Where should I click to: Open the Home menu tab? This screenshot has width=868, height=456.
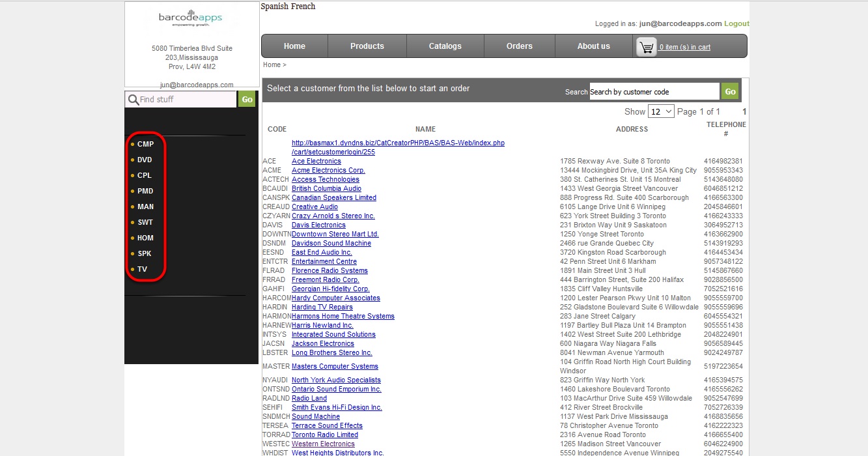294,46
